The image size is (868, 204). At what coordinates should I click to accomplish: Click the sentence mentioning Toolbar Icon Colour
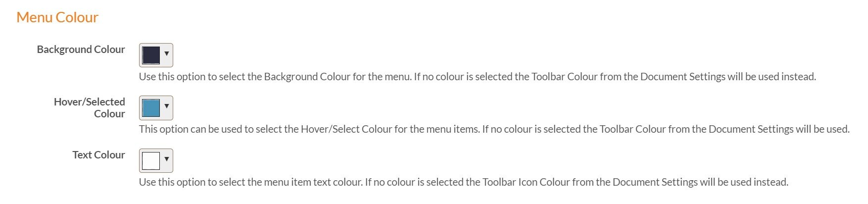coord(577,182)
